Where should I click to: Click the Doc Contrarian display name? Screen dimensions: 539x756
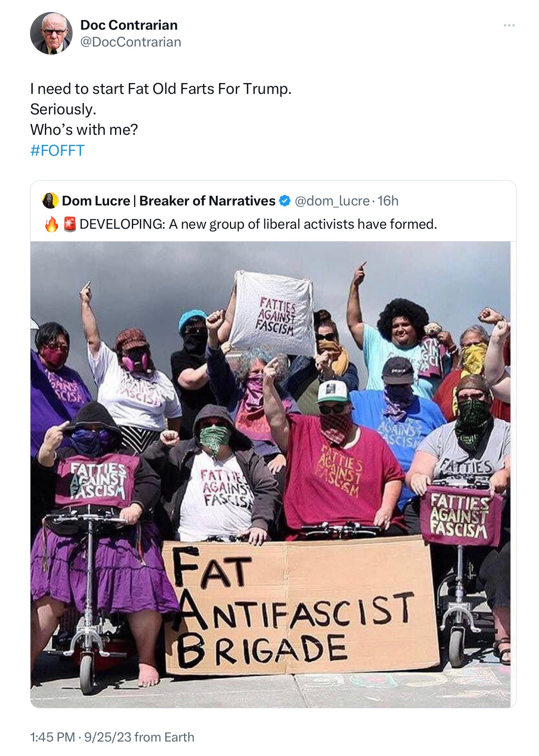coord(129,25)
